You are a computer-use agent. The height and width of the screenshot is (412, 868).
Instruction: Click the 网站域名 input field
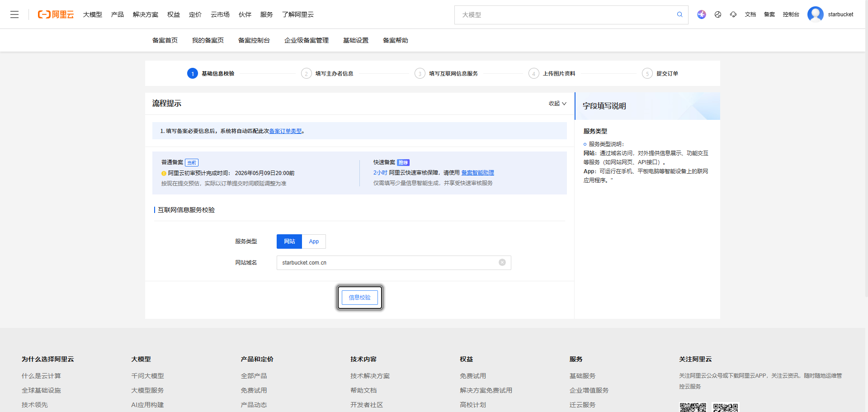click(x=394, y=263)
